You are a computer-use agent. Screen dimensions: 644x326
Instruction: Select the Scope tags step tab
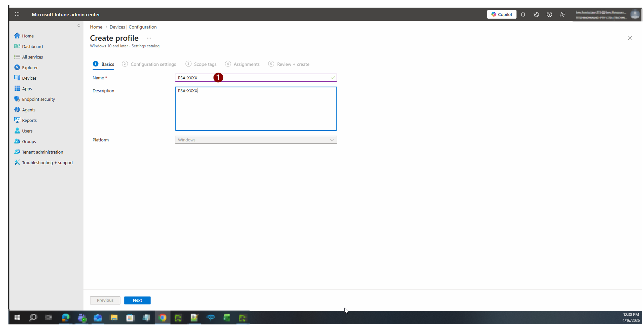(201, 64)
